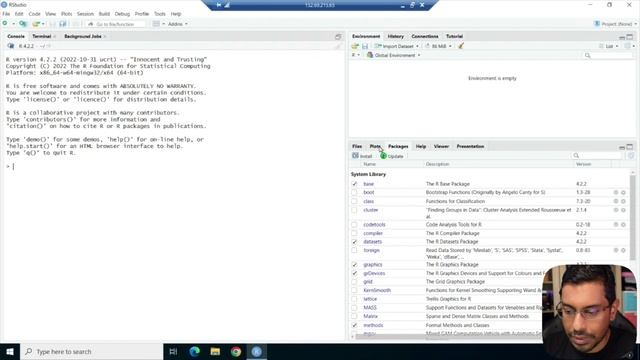Click the package search field
The height and width of the screenshot is (360, 640).
coord(598,156)
